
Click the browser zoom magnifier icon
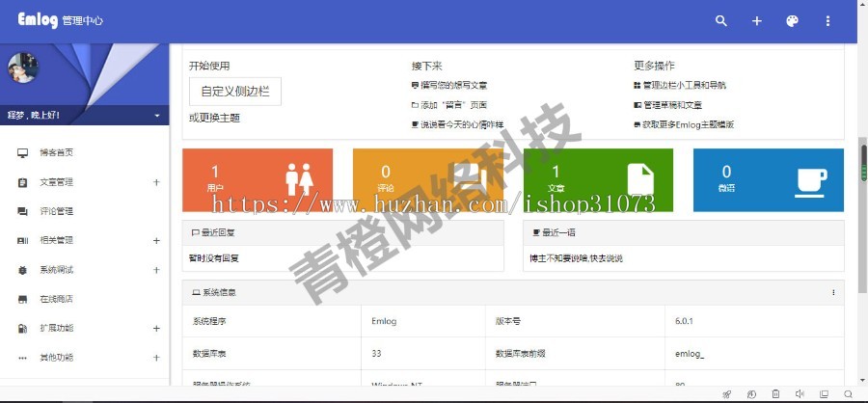pyautogui.click(x=848, y=394)
